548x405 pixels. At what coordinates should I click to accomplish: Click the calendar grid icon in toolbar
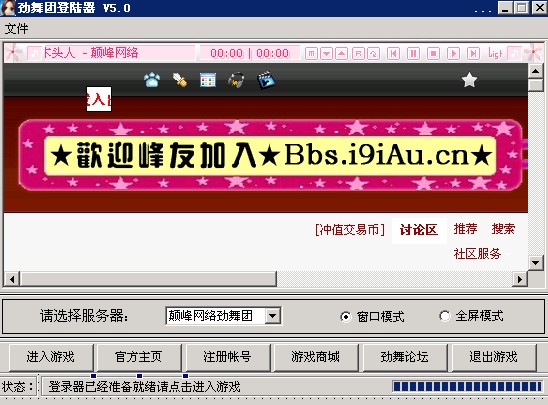(x=208, y=80)
